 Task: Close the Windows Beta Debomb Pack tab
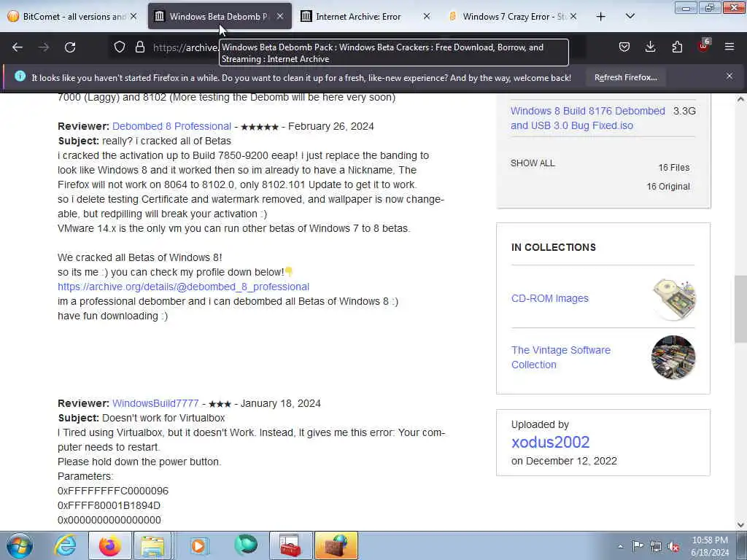click(x=280, y=16)
